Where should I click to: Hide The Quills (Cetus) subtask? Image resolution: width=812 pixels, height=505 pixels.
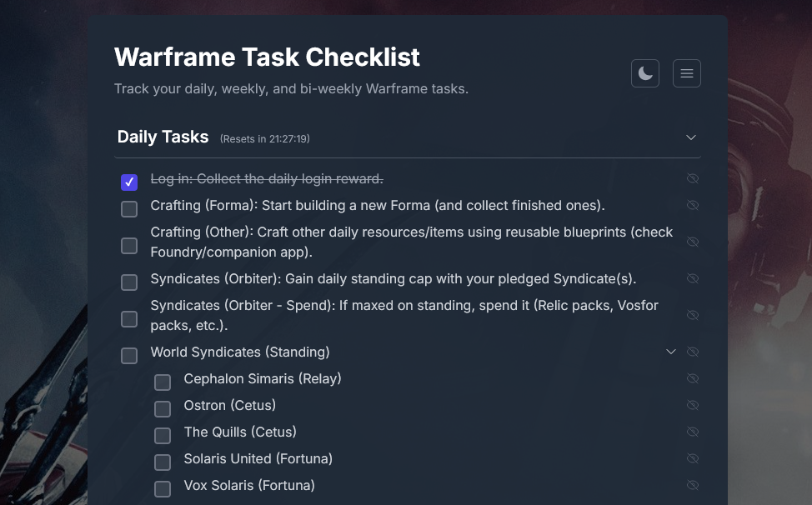pos(693,432)
